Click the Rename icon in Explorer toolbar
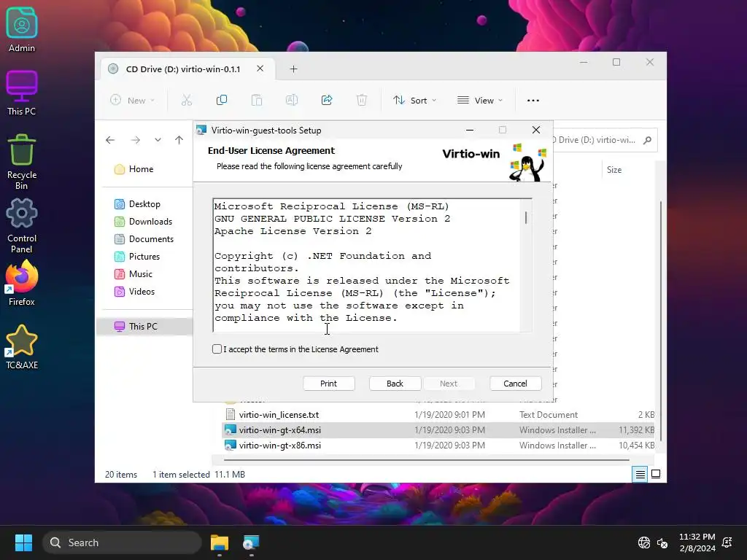The height and width of the screenshot is (560, 747). (x=292, y=100)
